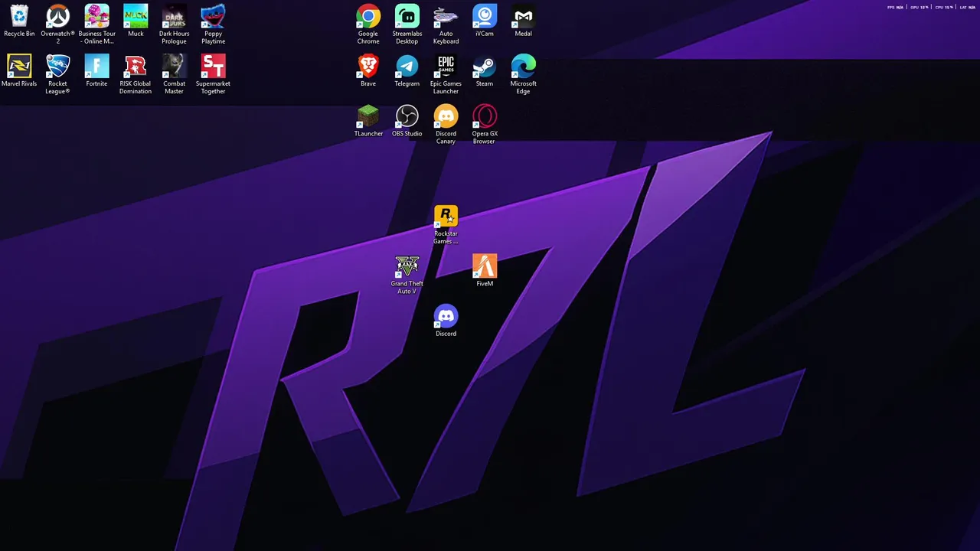Viewport: 980px width, 551px height.
Task: Open Combat Master shortcut
Action: coord(175,74)
